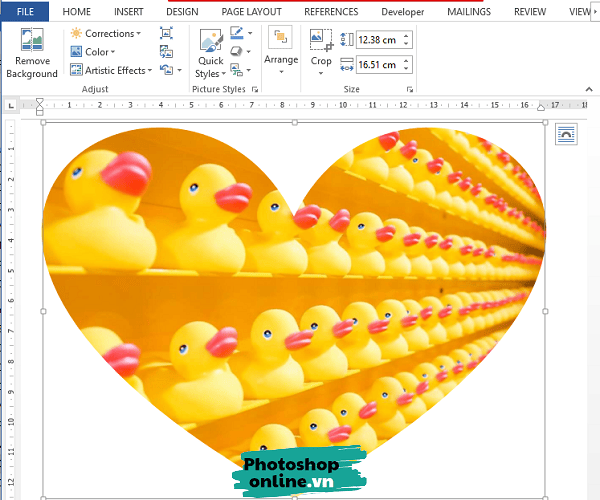Open the Size group dialog launcher
600x500 pixels.
tap(410, 90)
